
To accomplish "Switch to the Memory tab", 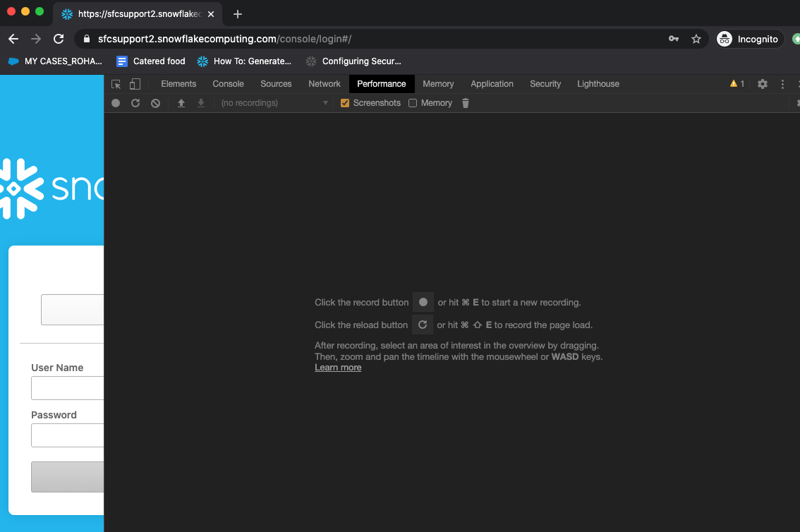I will coord(438,83).
